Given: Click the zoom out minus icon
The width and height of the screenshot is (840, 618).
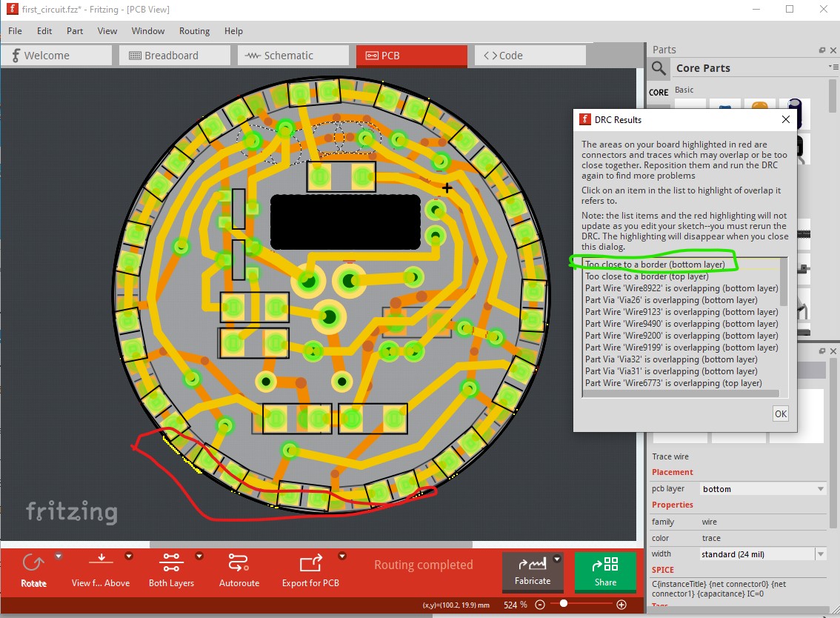Looking at the screenshot, I should [x=540, y=605].
